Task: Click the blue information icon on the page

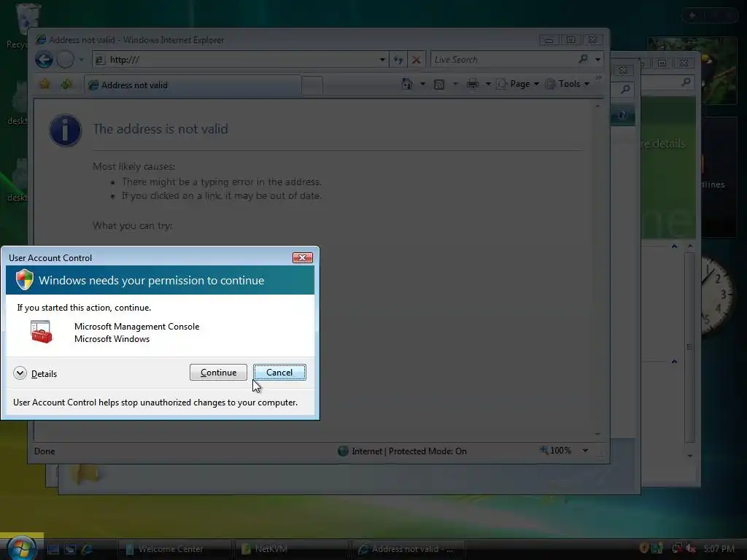Action: (65, 130)
